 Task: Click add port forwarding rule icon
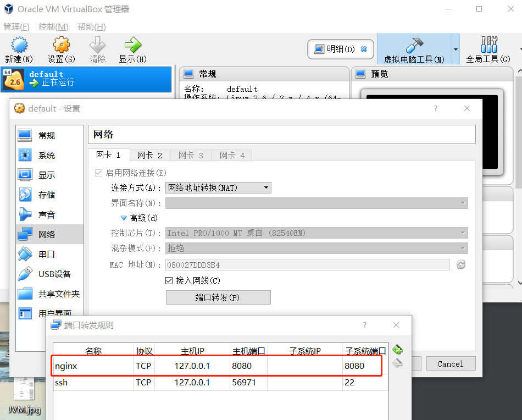click(397, 350)
